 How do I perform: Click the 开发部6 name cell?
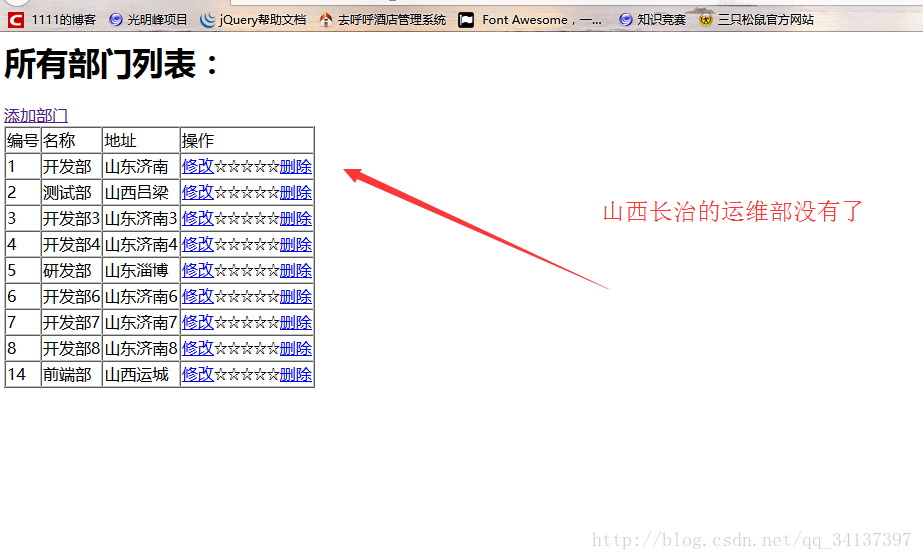point(72,296)
